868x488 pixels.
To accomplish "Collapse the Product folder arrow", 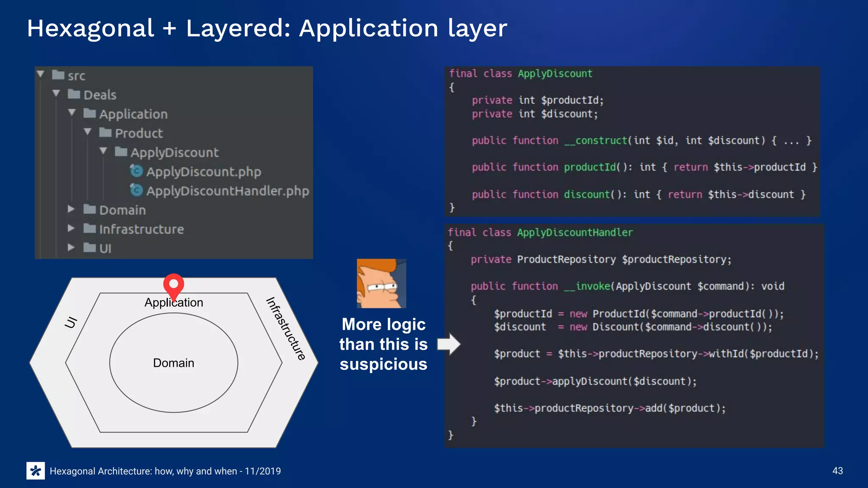I will (87, 132).
